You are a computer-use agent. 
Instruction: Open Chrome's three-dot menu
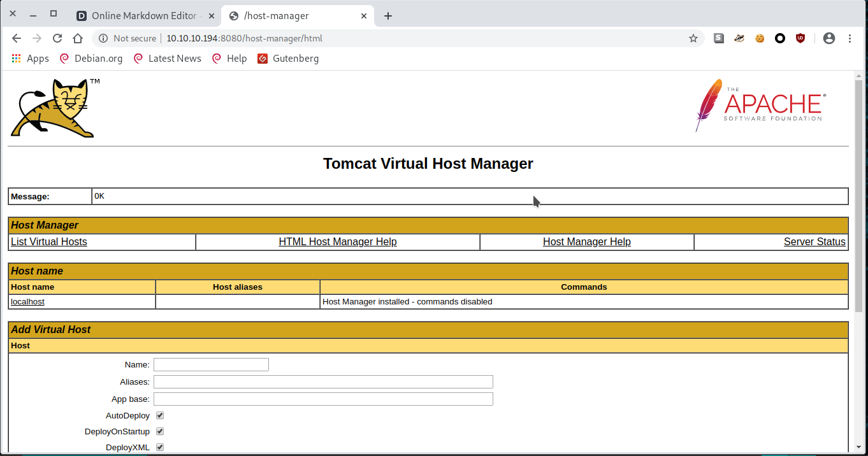click(850, 38)
